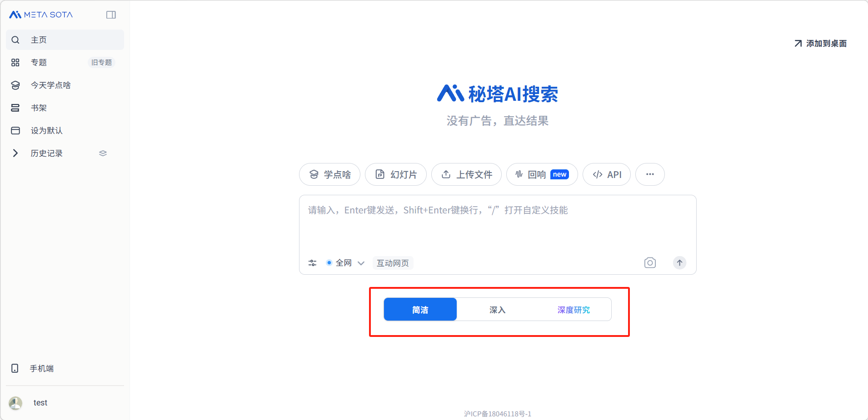Go to 书架 in the sidebar
This screenshot has width=868, height=420.
pyautogui.click(x=39, y=108)
